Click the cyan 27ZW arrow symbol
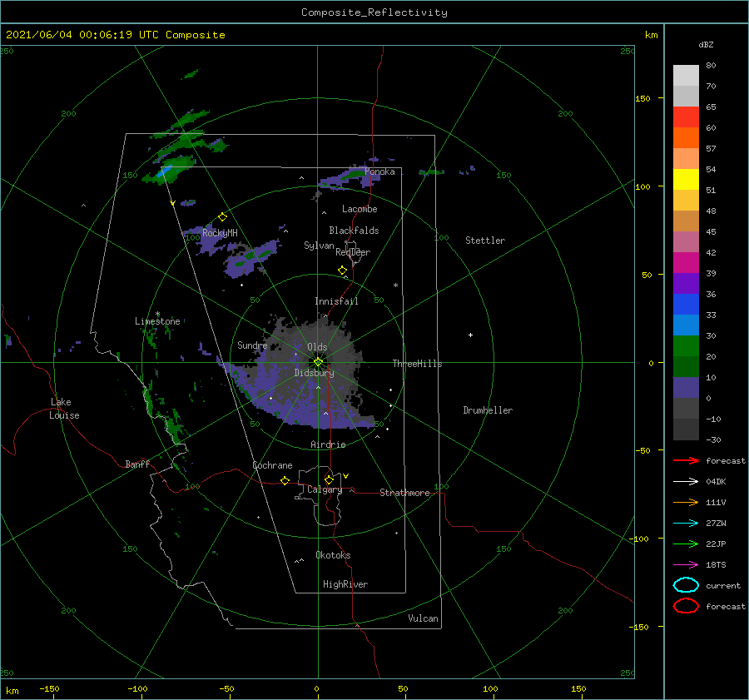This screenshot has width=749, height=700. coord(686,524)
